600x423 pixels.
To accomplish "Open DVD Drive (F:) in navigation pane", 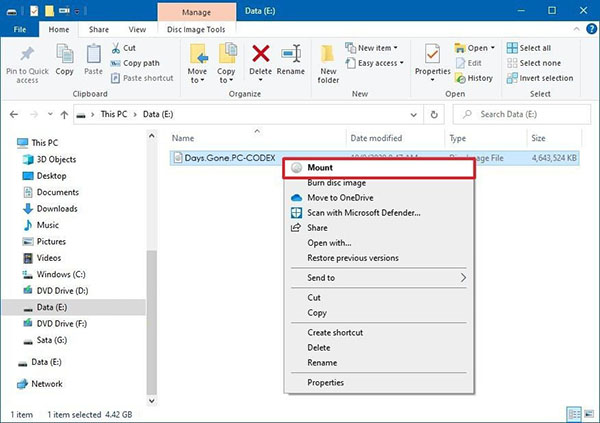I will tap(62, 324).
